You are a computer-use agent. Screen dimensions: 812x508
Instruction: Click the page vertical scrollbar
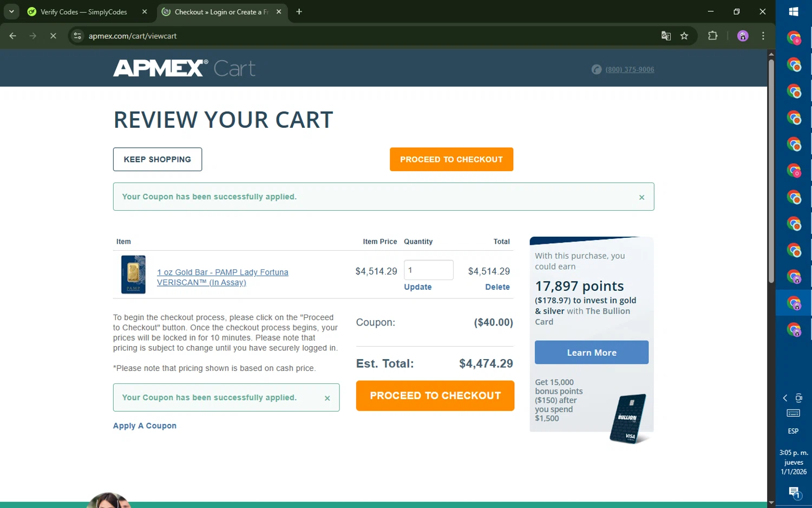tap(771, 171)
